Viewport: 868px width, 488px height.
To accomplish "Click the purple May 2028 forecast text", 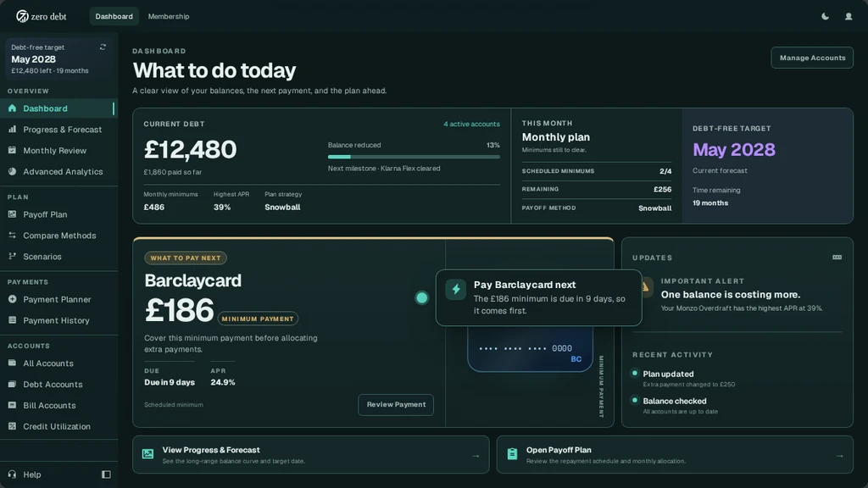I will coord(734,149).
